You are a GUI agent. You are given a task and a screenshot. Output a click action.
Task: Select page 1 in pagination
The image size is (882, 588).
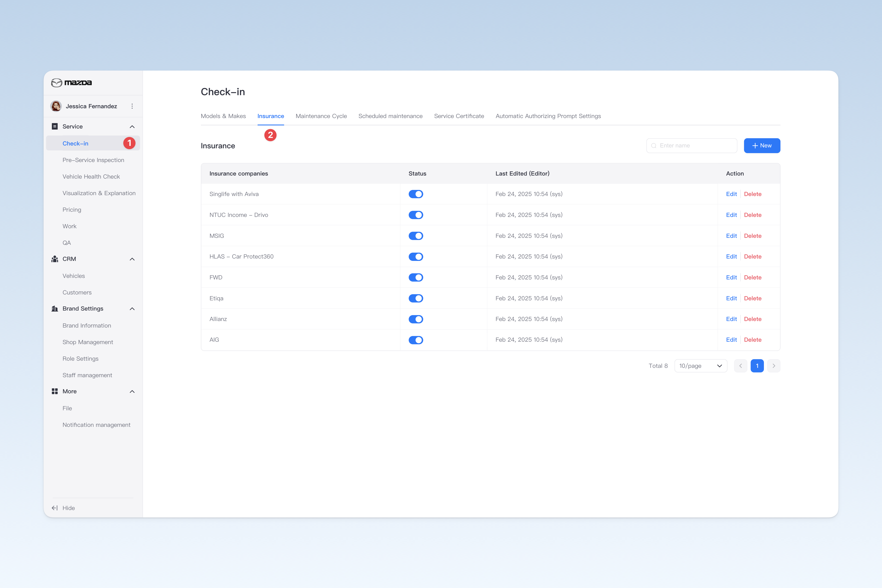tap(757, 366)
